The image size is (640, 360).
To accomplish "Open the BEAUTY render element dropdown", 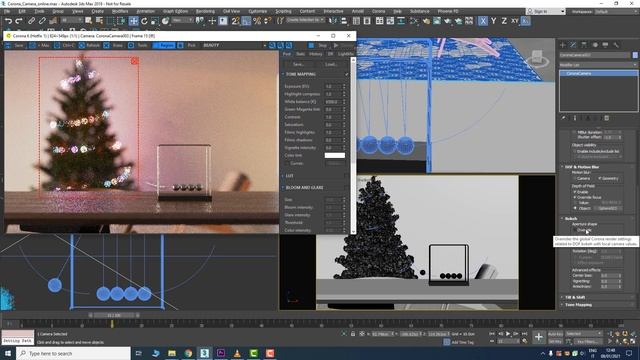I will (234, 45).
